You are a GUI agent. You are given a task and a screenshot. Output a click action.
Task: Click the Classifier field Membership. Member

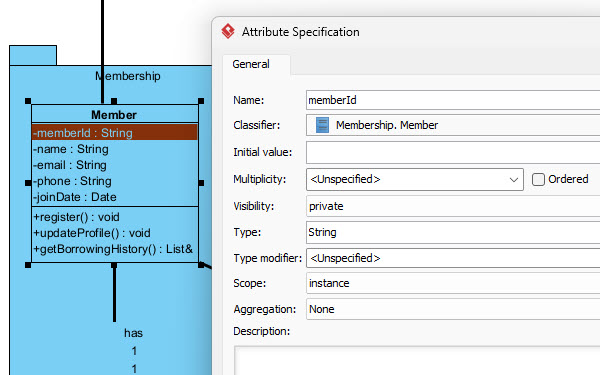[x=453, y=125]
